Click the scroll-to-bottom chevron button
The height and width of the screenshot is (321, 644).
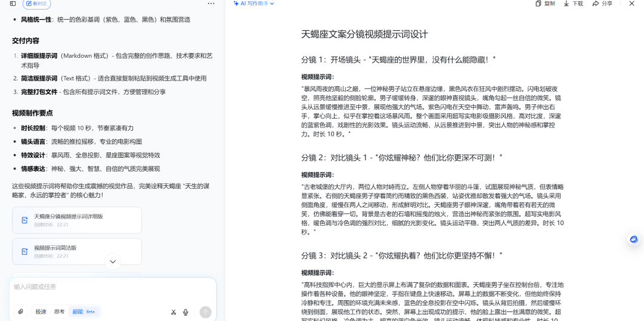pos(113,261)
